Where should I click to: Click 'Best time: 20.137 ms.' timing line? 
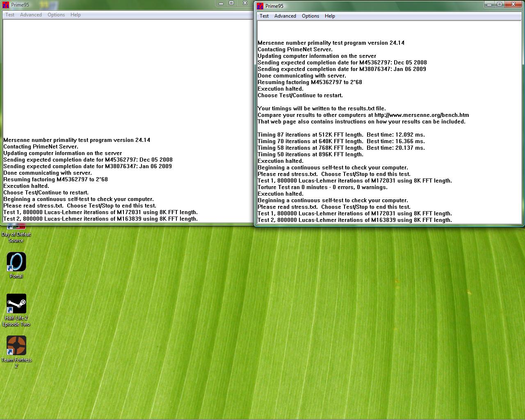pyautogui.click(x=341, y=148)
